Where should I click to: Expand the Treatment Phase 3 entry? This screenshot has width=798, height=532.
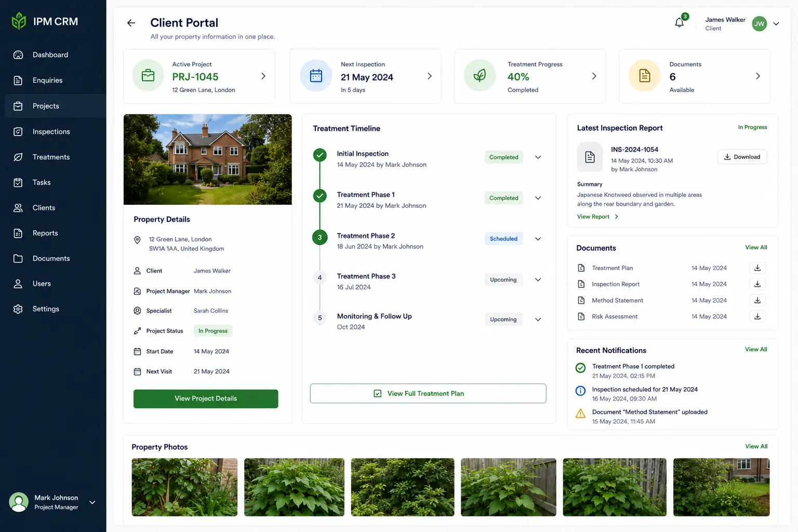538,280
